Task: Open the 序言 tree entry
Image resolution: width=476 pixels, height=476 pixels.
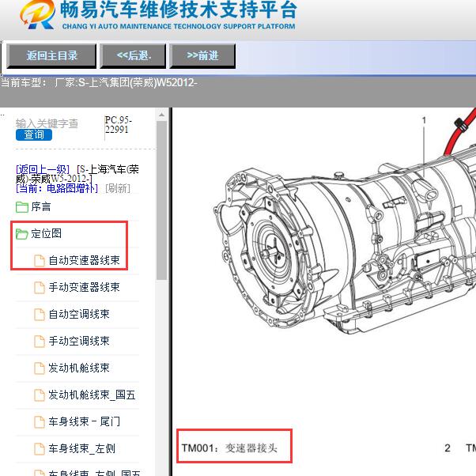Action: 40,206
